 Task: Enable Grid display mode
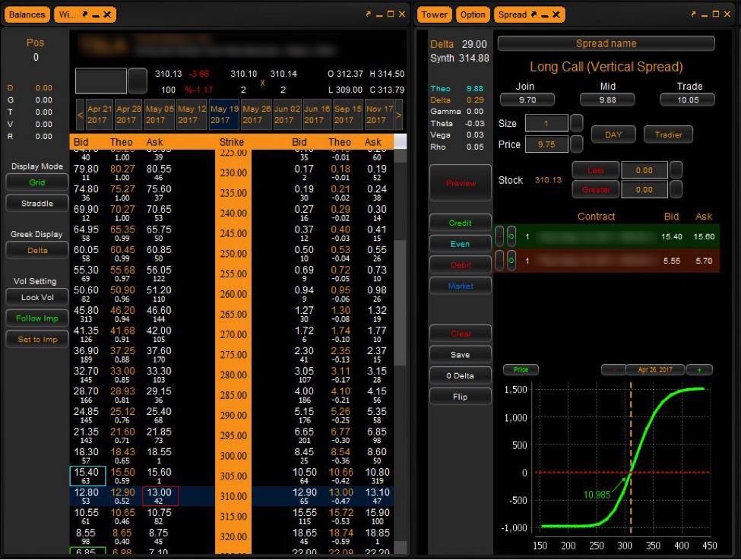tap(37, 182)
